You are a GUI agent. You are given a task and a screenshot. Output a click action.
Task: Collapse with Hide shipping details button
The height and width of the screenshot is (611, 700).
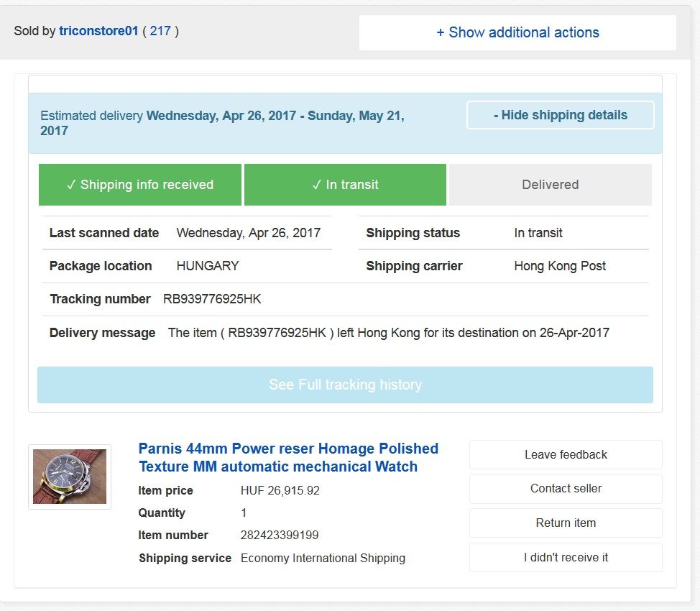coord(560,115)
